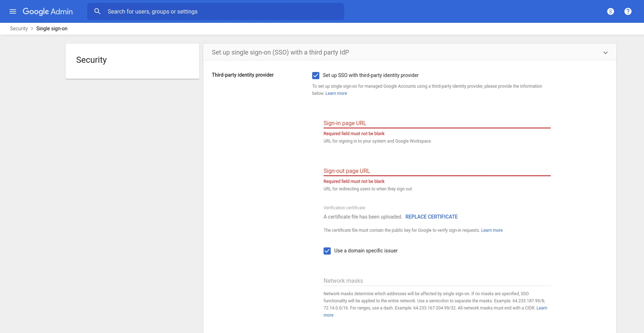
Task: Select Single sign-on breadcrumb item
Action: point(52,28)
